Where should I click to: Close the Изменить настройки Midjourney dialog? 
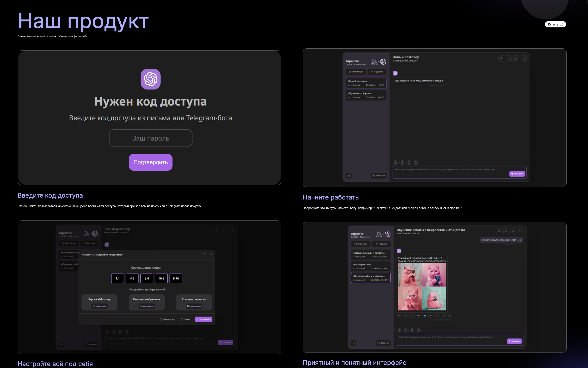[211, 254]
